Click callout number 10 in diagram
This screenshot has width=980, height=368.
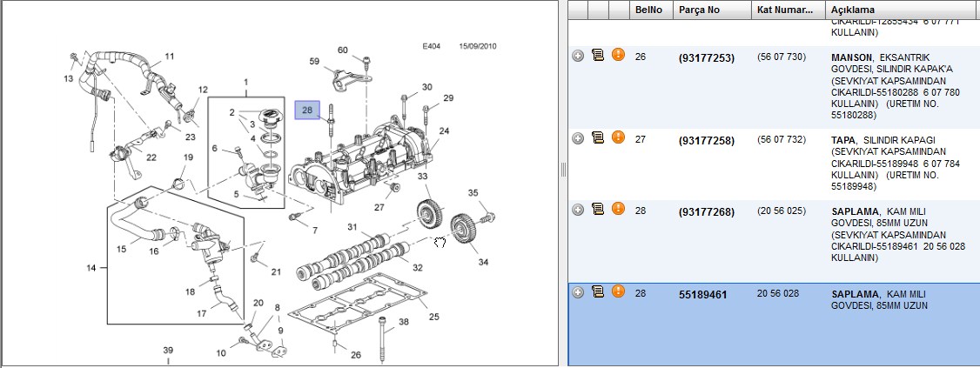point(221,353)
